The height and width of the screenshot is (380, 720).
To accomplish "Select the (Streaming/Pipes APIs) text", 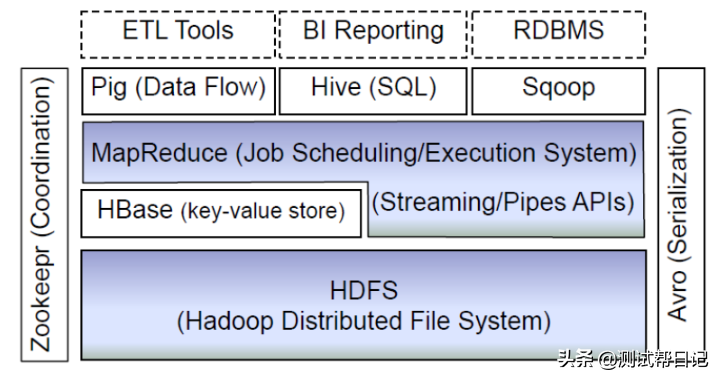I will tap(503, 202).
